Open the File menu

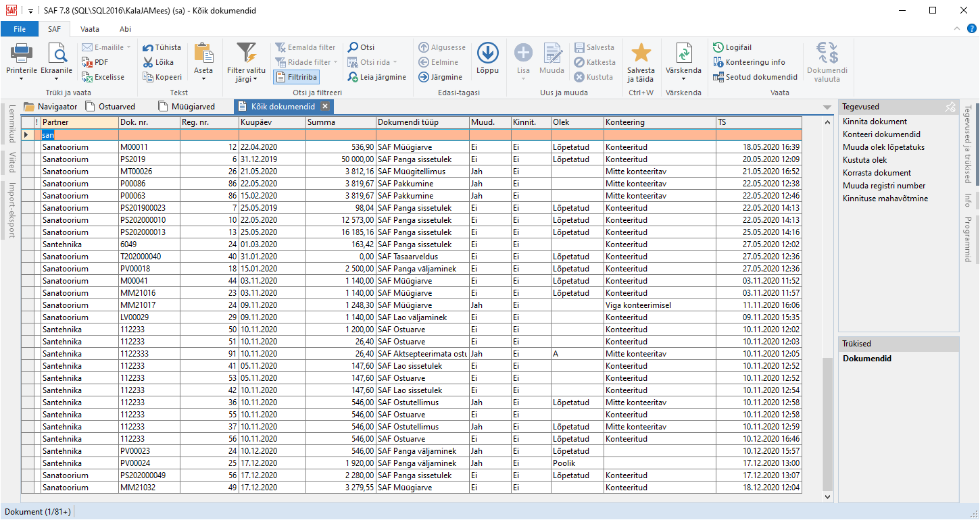[x=20, y=29]
